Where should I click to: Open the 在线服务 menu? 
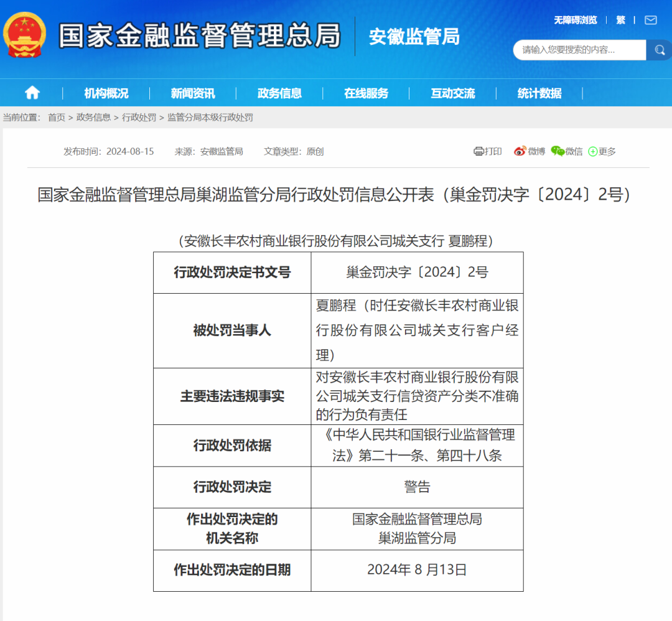click(366, 93)
